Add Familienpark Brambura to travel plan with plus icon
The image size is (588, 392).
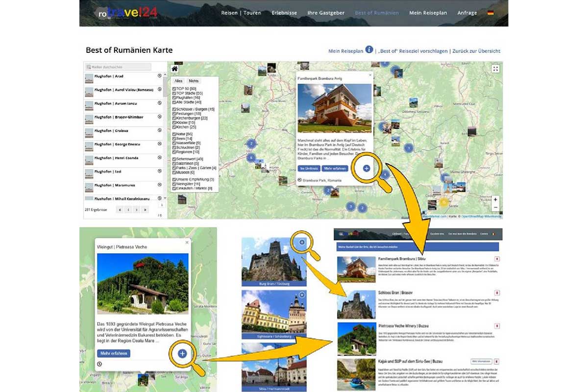(366, 168)
